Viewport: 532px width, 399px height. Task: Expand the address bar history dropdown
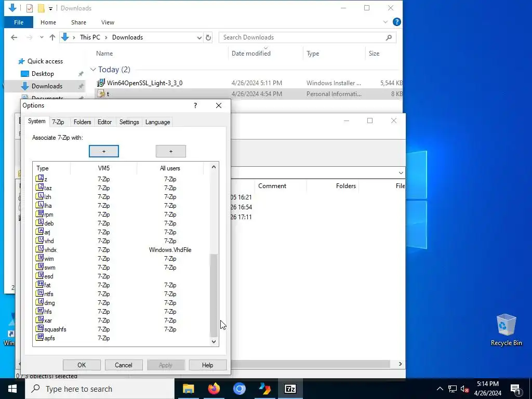199,37
